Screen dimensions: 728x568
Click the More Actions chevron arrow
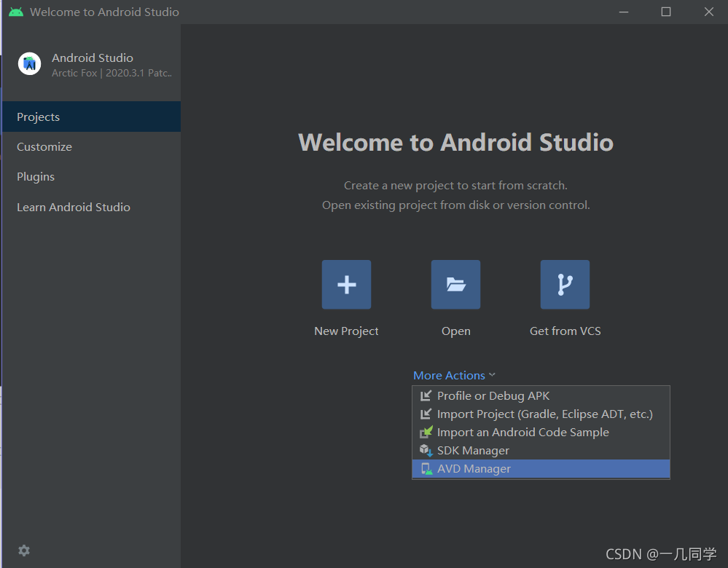[x=492, y=375]
